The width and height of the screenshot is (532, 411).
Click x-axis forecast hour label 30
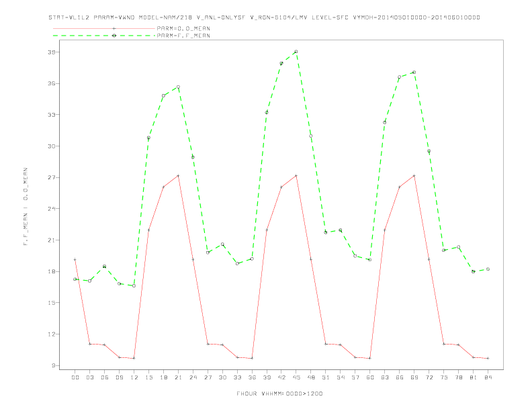pyautogui.click(x=222, y=377)
